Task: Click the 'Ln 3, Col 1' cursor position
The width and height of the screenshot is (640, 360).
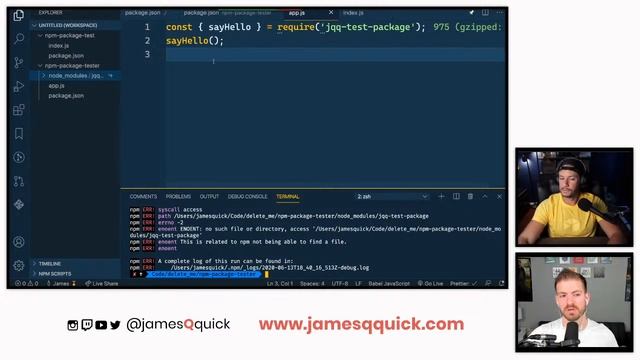Action: click(280, 283)
